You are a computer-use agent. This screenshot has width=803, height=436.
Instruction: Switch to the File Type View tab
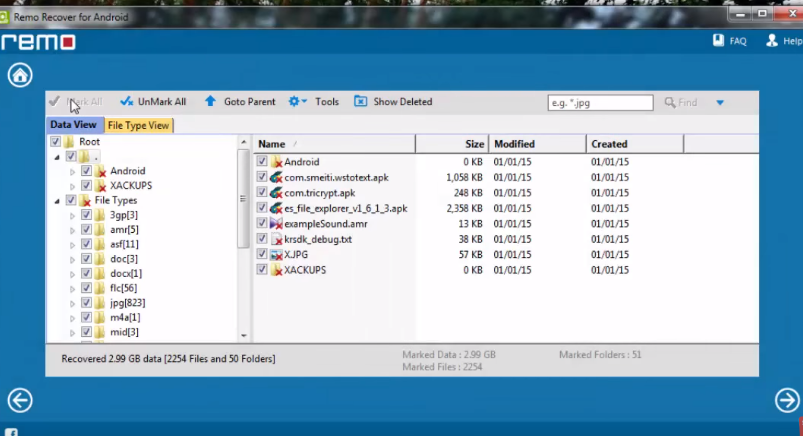[138, 125]
